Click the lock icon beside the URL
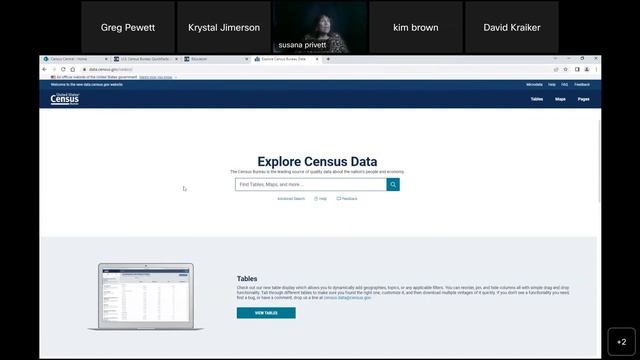Screen dimensions: 640x360 tap(84, 69)
